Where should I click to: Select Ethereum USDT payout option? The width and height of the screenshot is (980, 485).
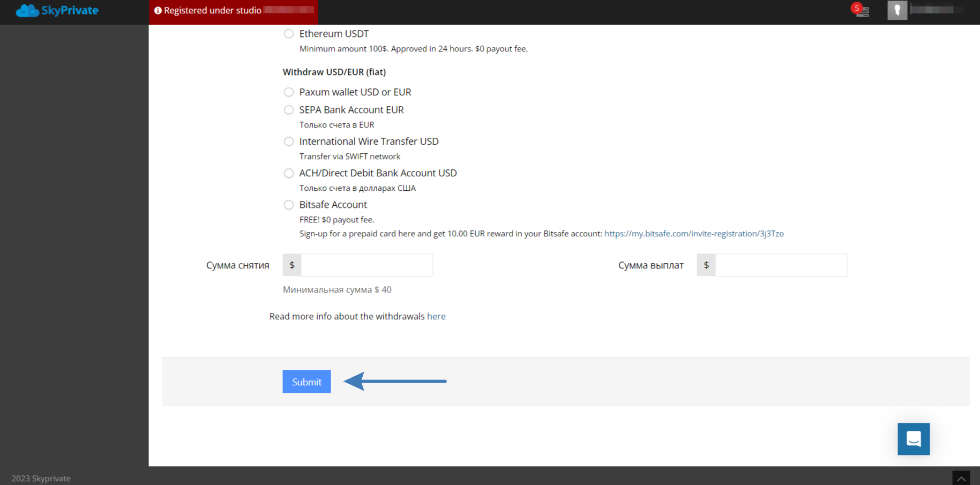coord(289,34)
